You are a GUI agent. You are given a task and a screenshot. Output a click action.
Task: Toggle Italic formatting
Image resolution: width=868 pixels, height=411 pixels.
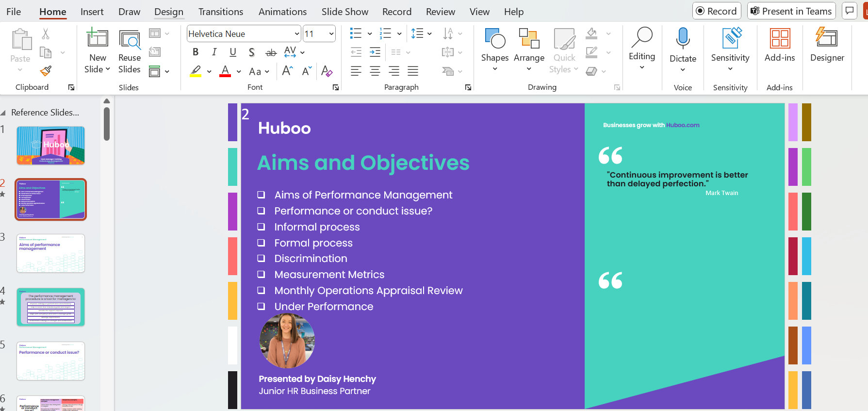[x=214, y=52]
